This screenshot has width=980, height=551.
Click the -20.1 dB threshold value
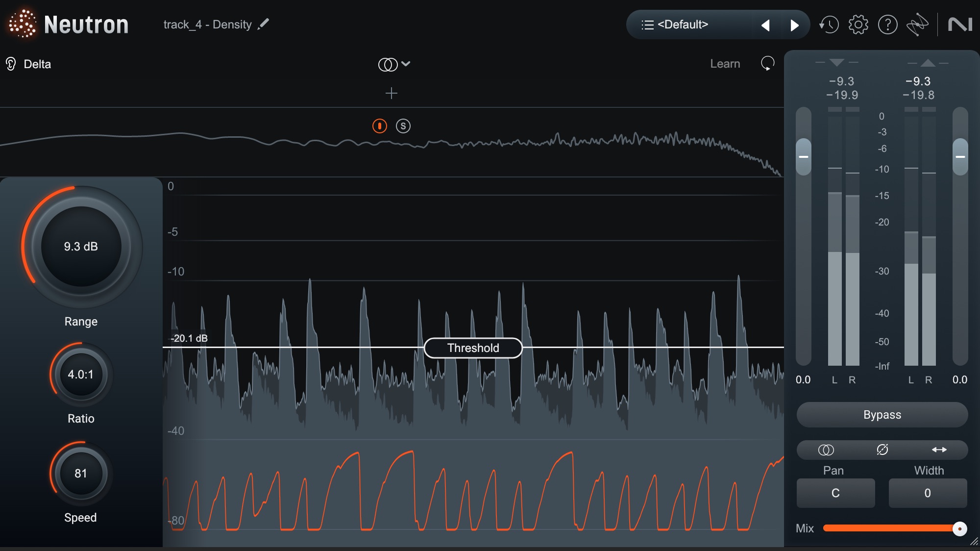(x=189, y=338)
